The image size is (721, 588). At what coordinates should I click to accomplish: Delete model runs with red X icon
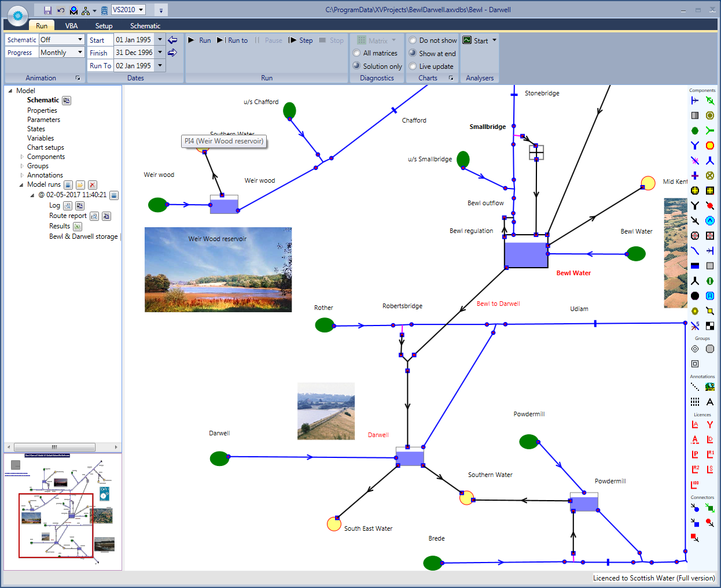coord(92,185)
